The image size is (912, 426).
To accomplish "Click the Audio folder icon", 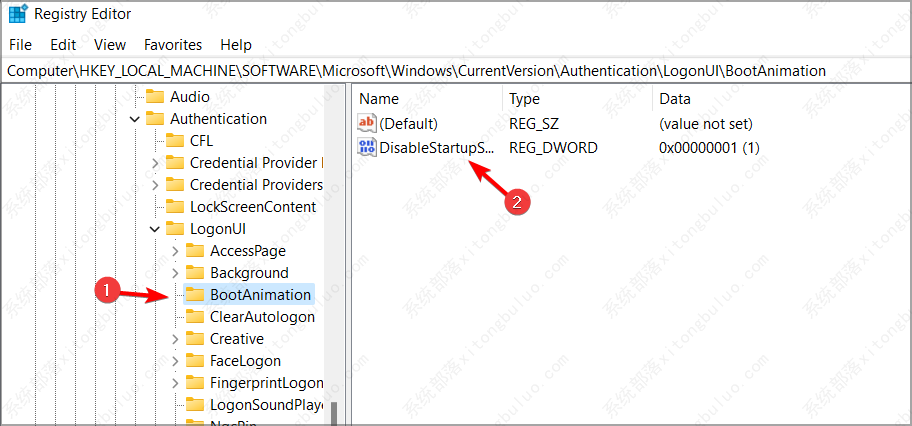I will pyautogui.click(x=154, y=97).
